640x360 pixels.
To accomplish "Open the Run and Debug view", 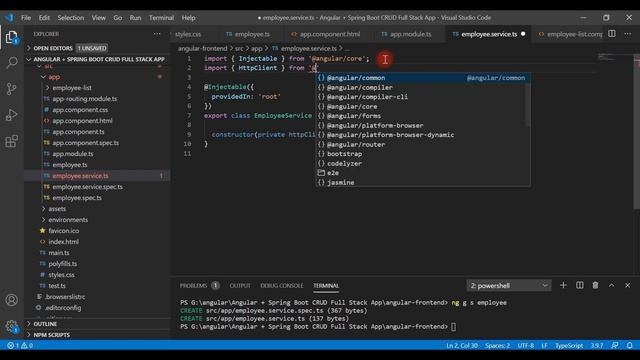I will click(11, 115).
